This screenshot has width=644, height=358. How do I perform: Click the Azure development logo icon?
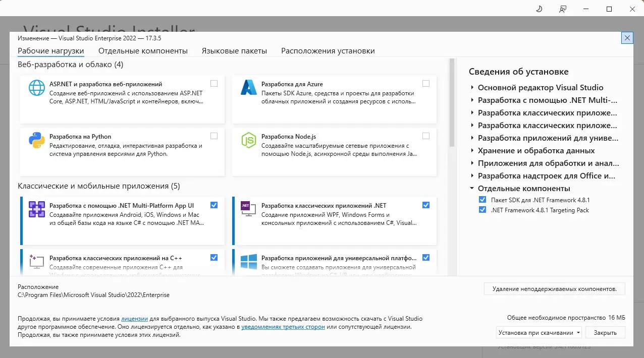[249, 88]
